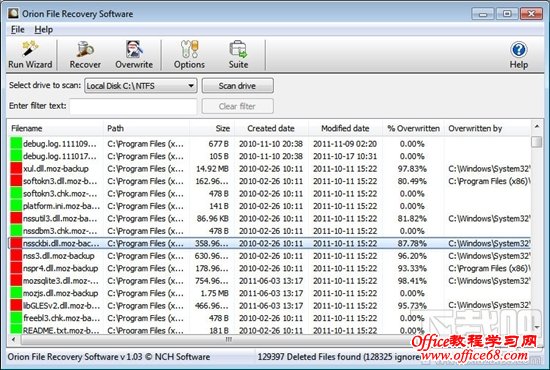
Task: Select the softokn3.dll.moz-b file row
Action: [269, 181]
